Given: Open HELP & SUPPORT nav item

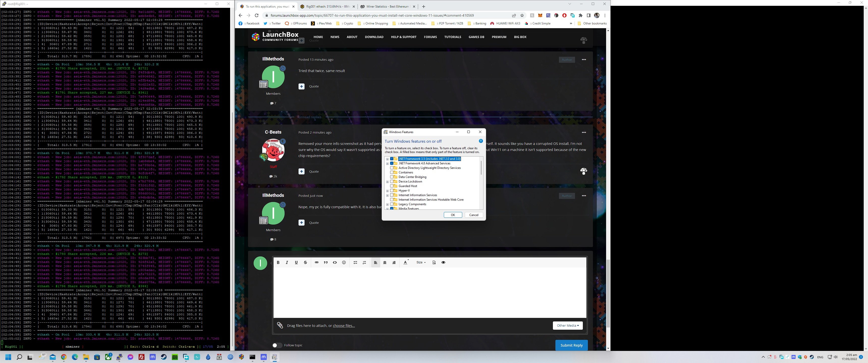Looking at the screenshot, I should [404, 37].
